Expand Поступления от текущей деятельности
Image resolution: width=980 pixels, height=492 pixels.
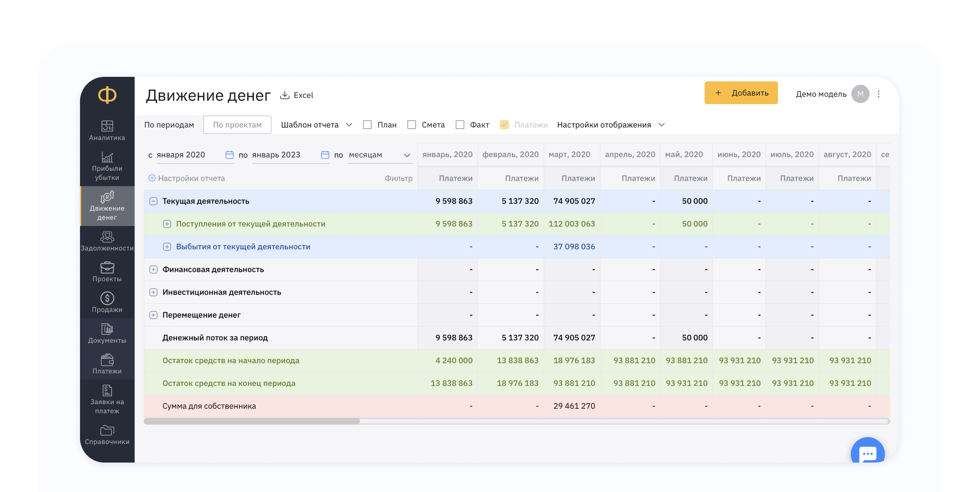point(167,224)
